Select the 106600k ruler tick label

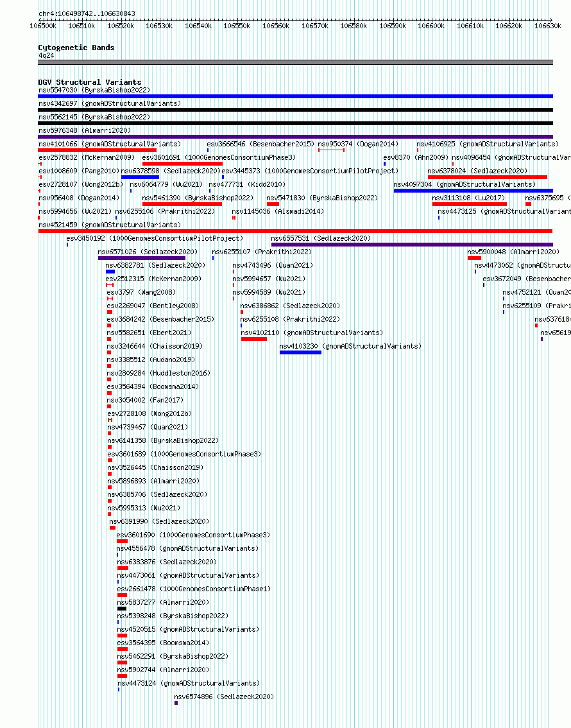[431, 26]
